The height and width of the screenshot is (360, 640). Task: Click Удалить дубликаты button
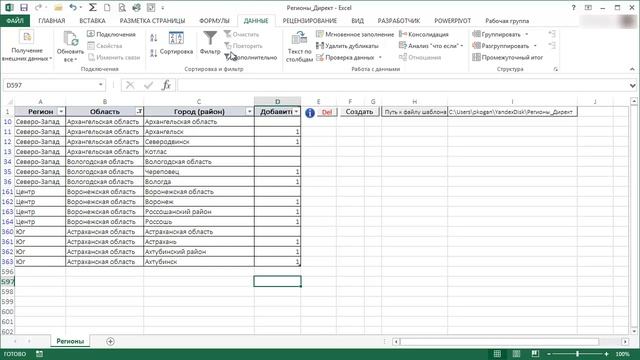point(347,46)
